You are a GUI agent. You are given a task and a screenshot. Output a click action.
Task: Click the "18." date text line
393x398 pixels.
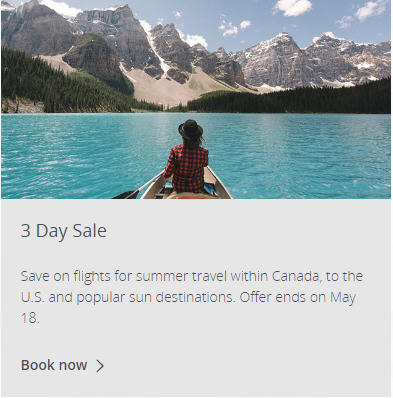point(30,318)
